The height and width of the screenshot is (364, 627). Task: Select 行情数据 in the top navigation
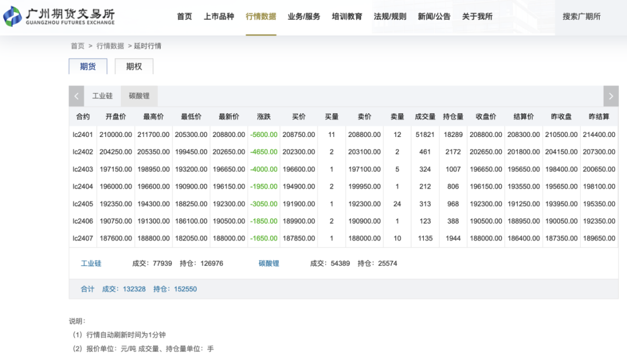pos(261,17)
